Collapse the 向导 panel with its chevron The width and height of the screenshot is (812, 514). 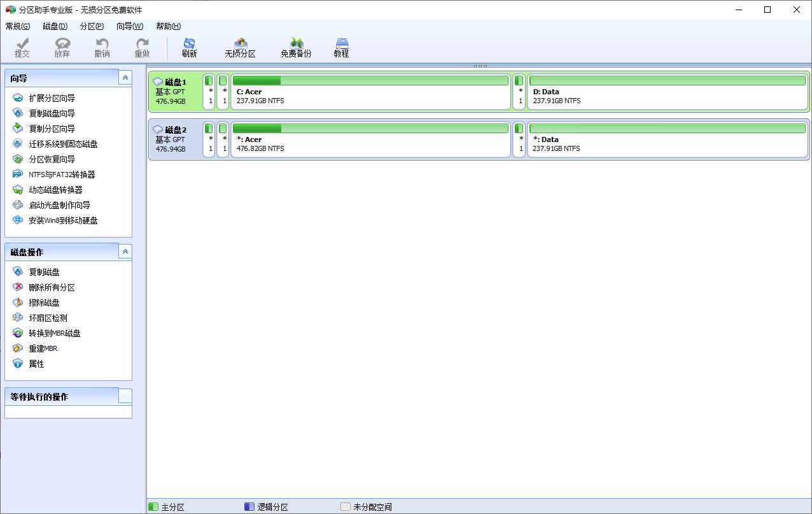click(x=125, y=78)
